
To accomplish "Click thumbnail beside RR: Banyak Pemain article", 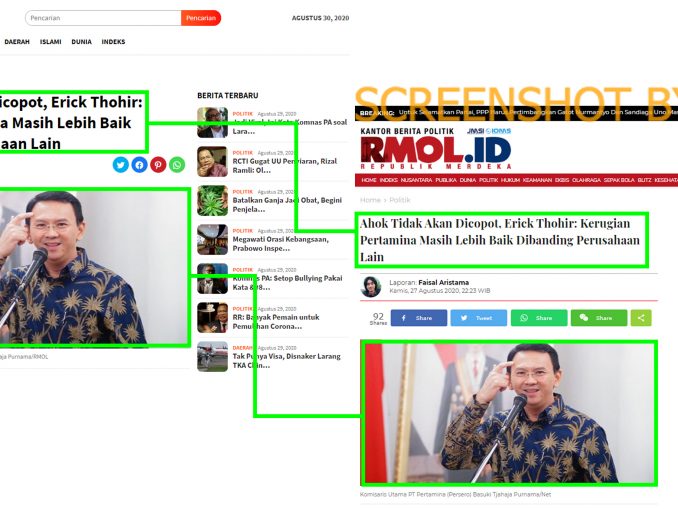I will click(x=212, y=317).
